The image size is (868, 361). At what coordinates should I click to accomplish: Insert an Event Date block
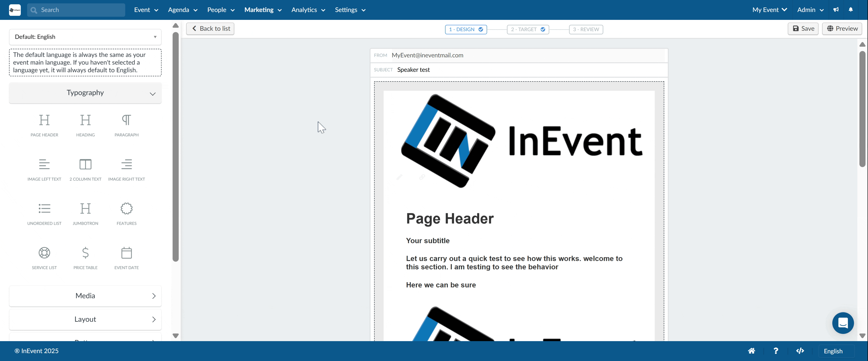coord(126,258)
